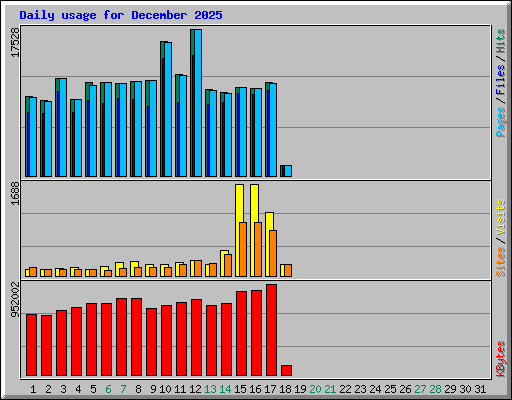
Task: Click the day 15 red KBytes bar
Action: [x=241, y=334]
